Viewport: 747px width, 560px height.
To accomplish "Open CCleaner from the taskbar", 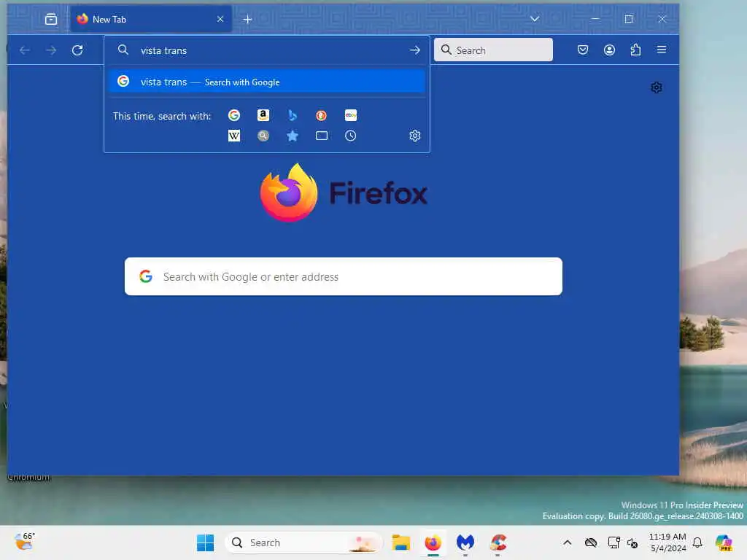I will coord(498,542).
